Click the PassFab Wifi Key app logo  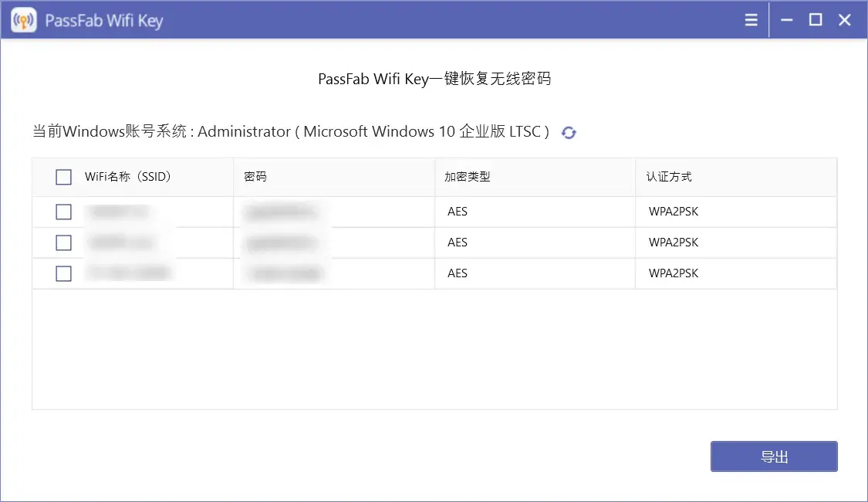tap(23, 21)
